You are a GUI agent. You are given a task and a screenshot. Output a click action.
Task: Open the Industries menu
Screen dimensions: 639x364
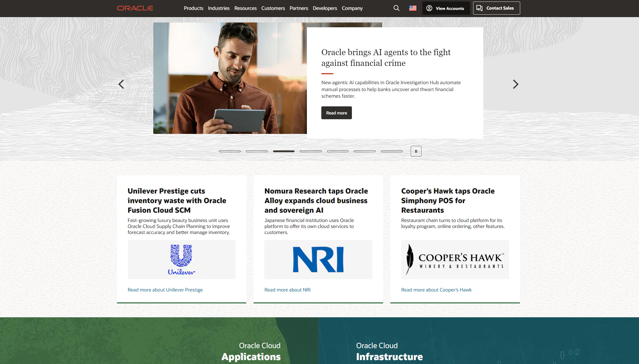click(x=219, y=8)
